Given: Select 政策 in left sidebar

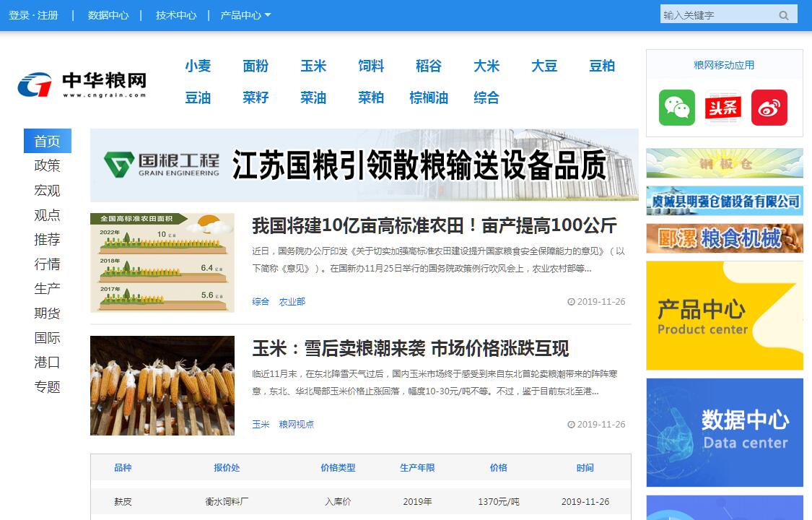Looking at the screenshot, I should (x=47, y=166).
